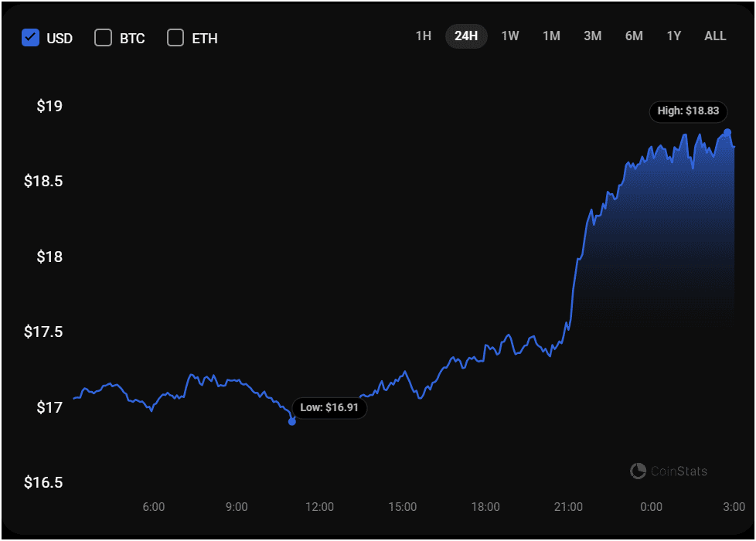The width and height of the screenshot is (756, 541).
Task: Enable the ETH currency checkbox
Action: (175, 37)
